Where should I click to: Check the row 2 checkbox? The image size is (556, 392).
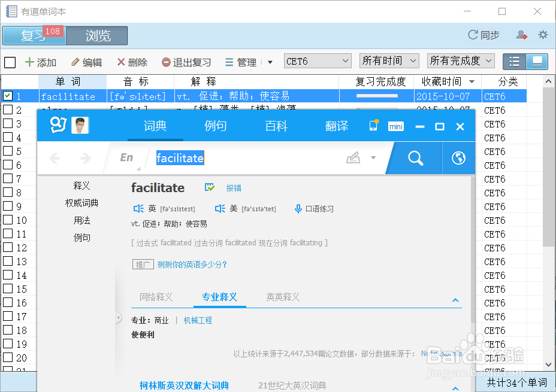click(8, 110)
